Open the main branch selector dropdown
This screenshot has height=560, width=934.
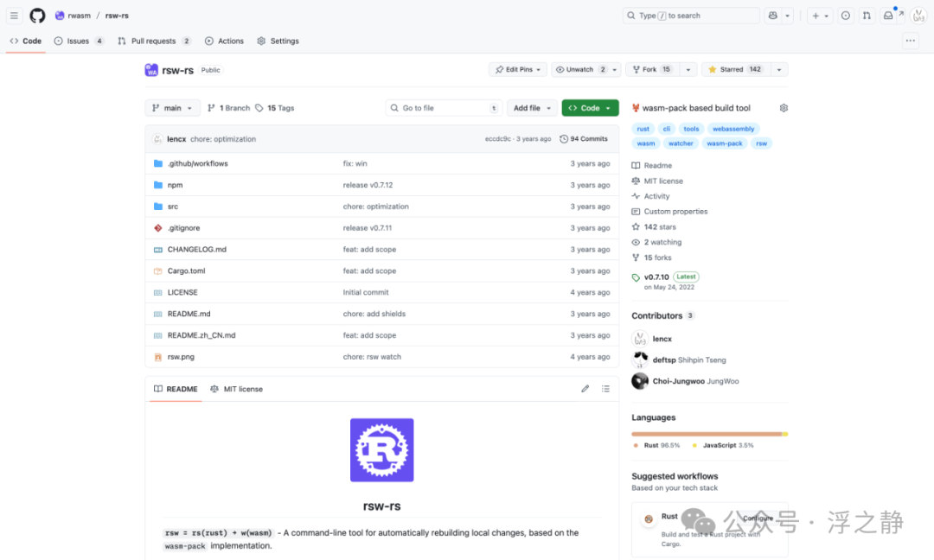pyautogui.click(x=172, y=108)
